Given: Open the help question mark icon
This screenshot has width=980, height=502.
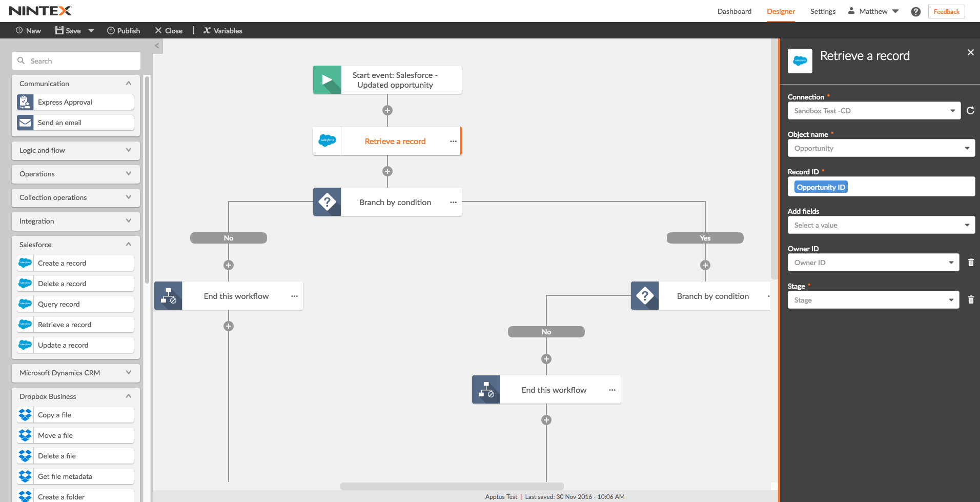Looking at the screenshot, I should [x=915, y=12].
